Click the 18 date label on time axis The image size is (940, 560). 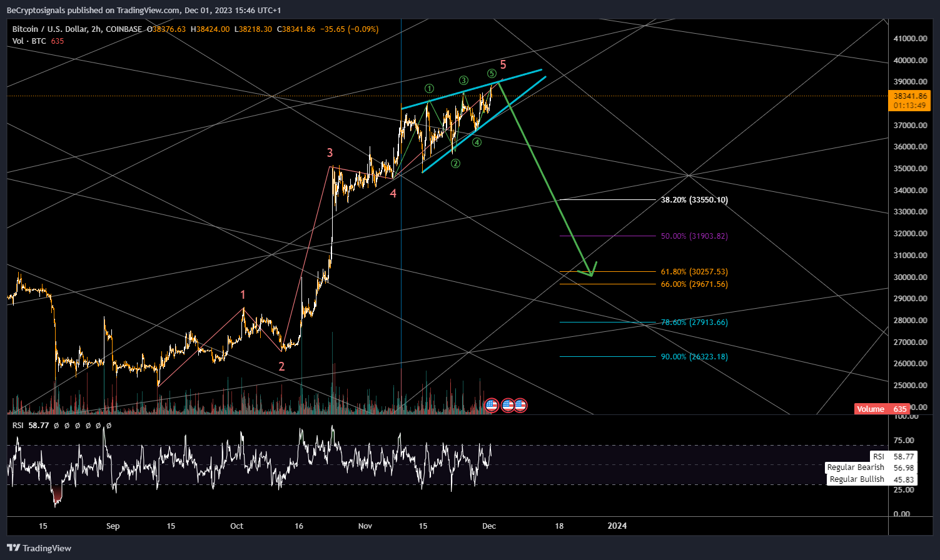[x=559, y=526]
